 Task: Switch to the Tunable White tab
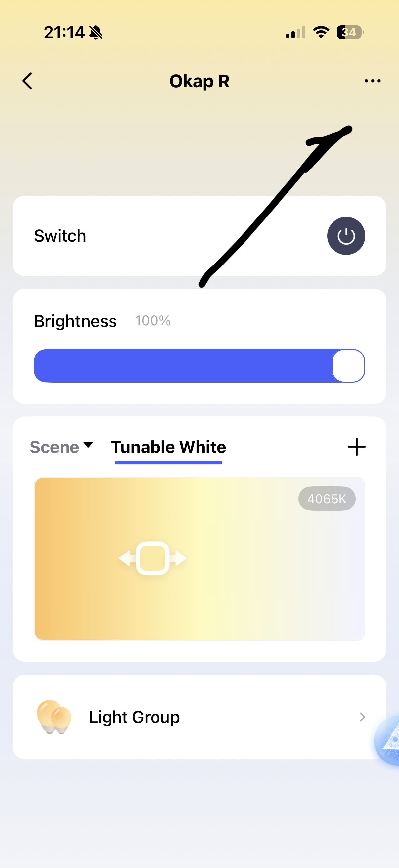tap(168, 448)
